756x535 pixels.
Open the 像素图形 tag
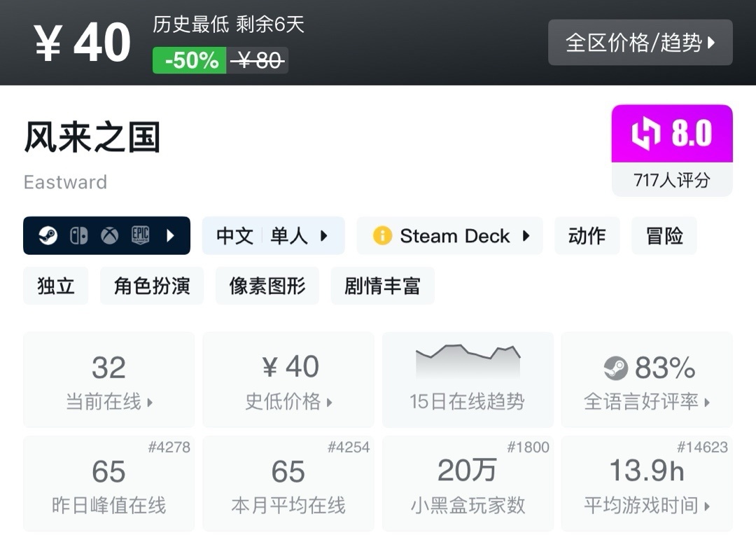(x=267, y=286)
